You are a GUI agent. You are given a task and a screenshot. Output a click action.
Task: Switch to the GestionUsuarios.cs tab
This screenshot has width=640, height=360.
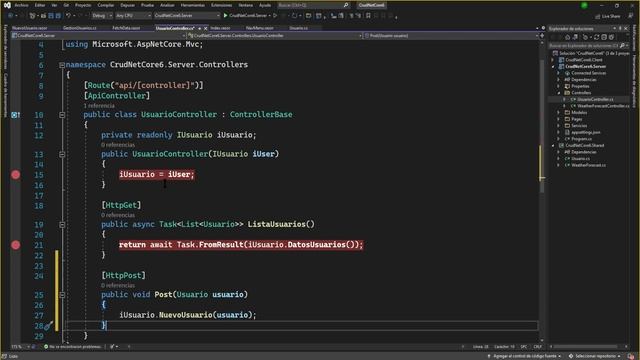coord(80,28)
